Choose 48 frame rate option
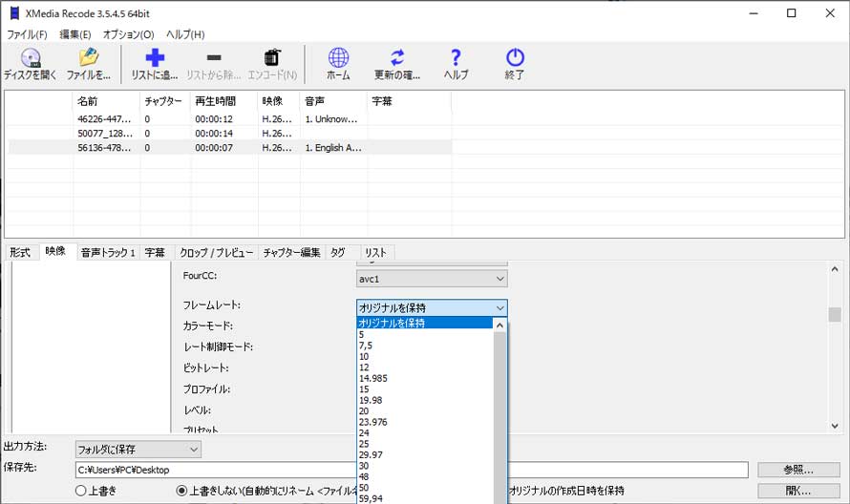850x504 pixels. click(425, 476)
